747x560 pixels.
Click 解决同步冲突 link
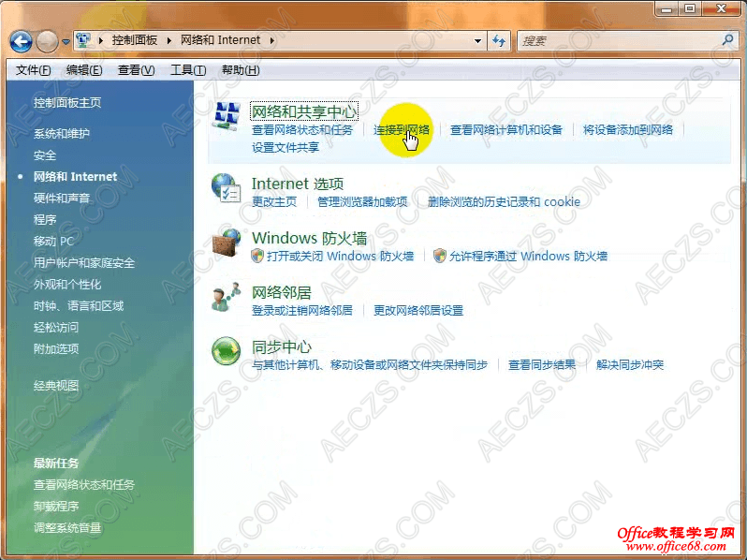(x=630, y=365)
